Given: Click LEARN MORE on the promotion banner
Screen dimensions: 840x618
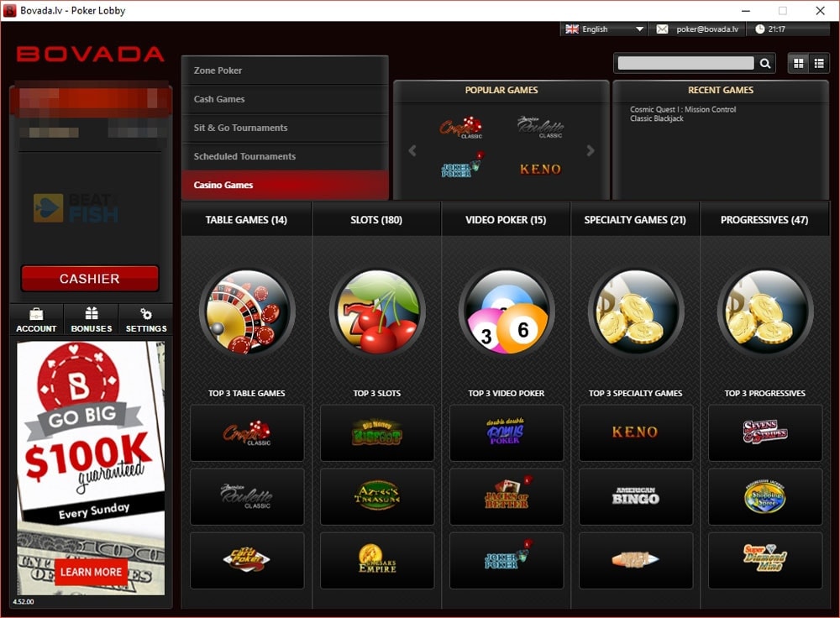Looking at the screenshot, I should click(89, 572).
